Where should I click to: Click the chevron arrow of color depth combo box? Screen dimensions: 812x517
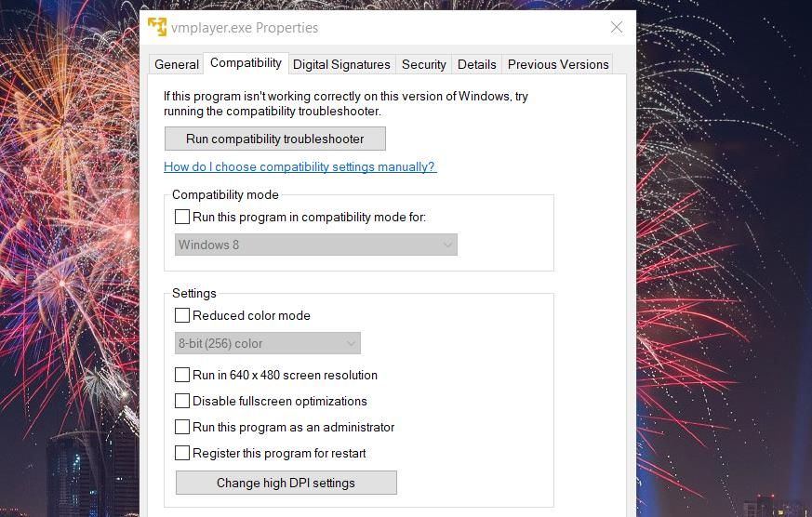pos(351,344)
